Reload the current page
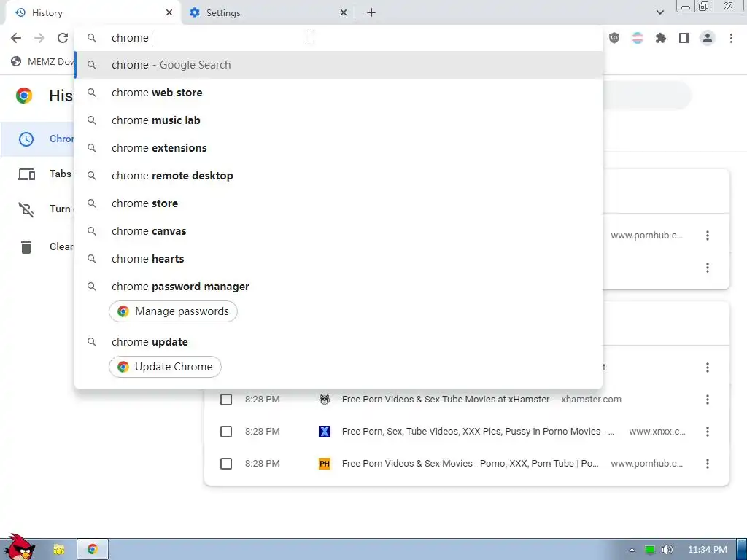The height and width of the screenshot is (560, 747). click(63, 38)
